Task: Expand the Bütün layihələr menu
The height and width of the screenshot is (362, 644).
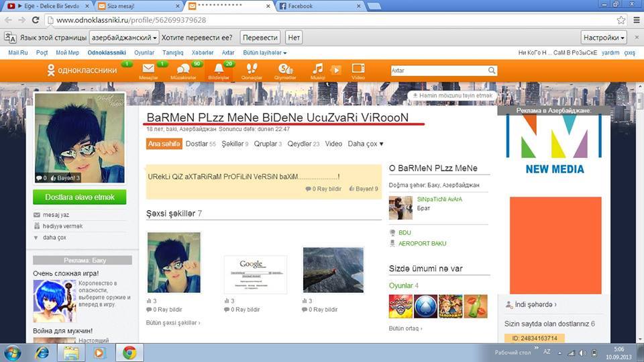Action: 264,52
